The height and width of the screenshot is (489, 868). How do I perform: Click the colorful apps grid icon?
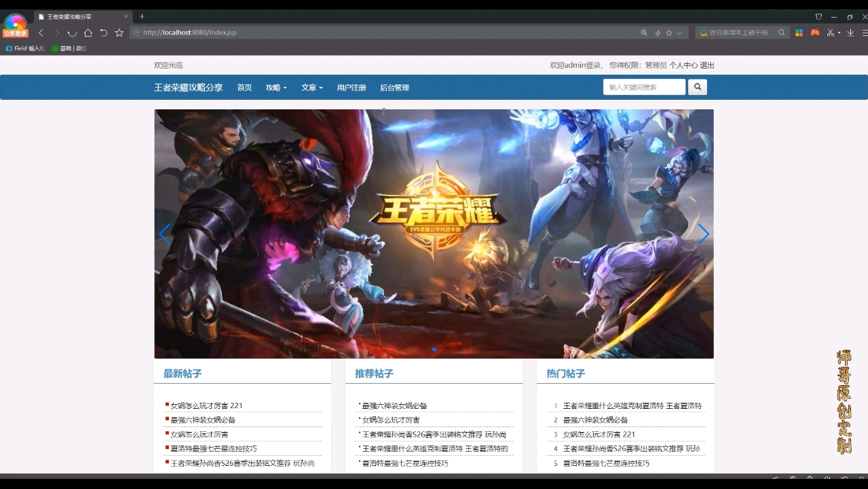pos(799,32)
